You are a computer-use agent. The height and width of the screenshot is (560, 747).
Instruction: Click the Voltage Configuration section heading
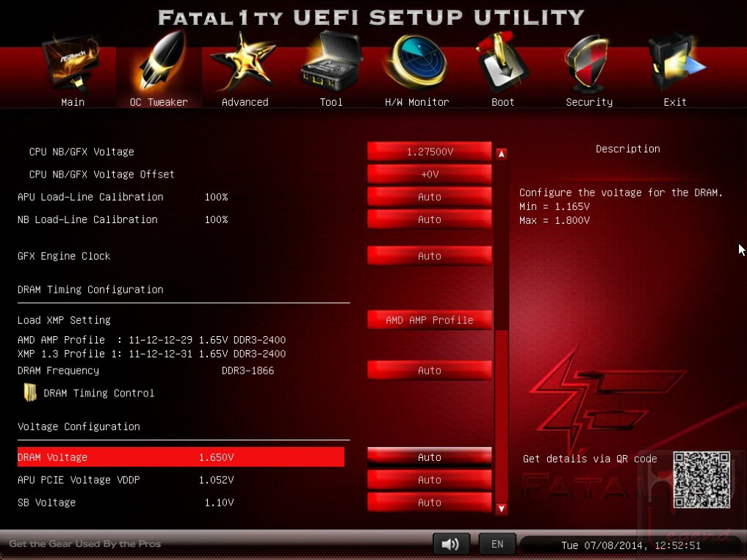tap(79, 426)
